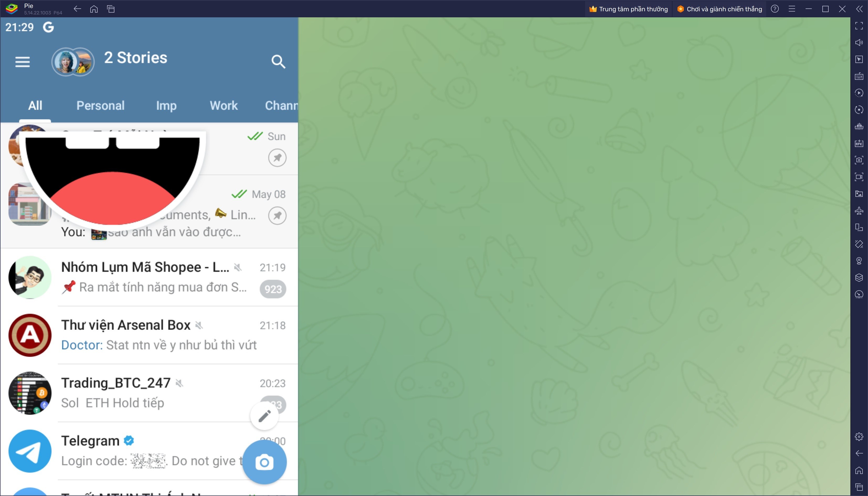Expand the Imp tab category
The width and height of the screenshot is (868, 496).
click(x=166, y=105)
